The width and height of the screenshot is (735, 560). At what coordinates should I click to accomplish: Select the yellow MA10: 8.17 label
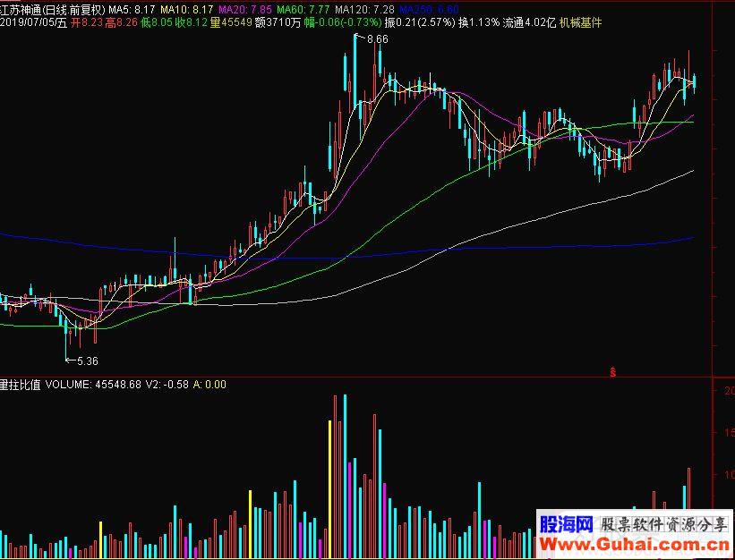187,9
